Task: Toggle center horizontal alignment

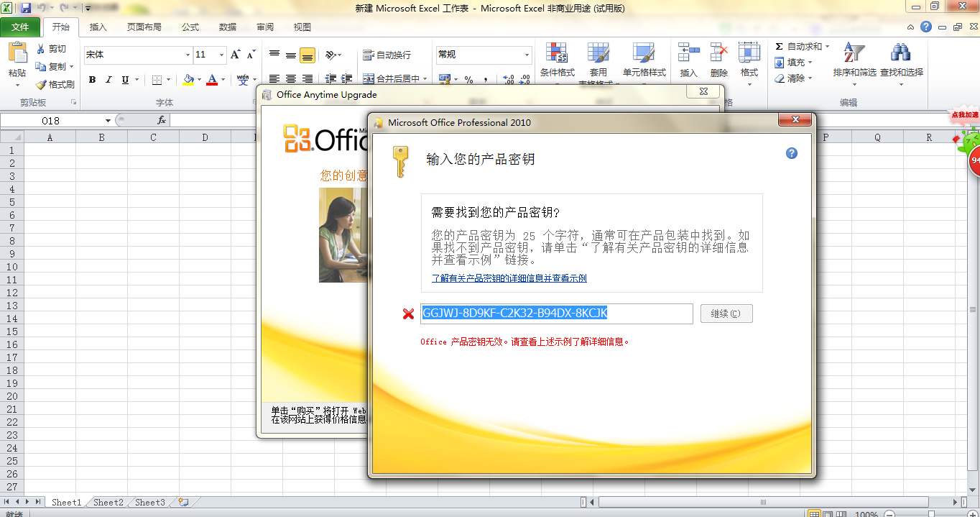Action: (290, 79)
